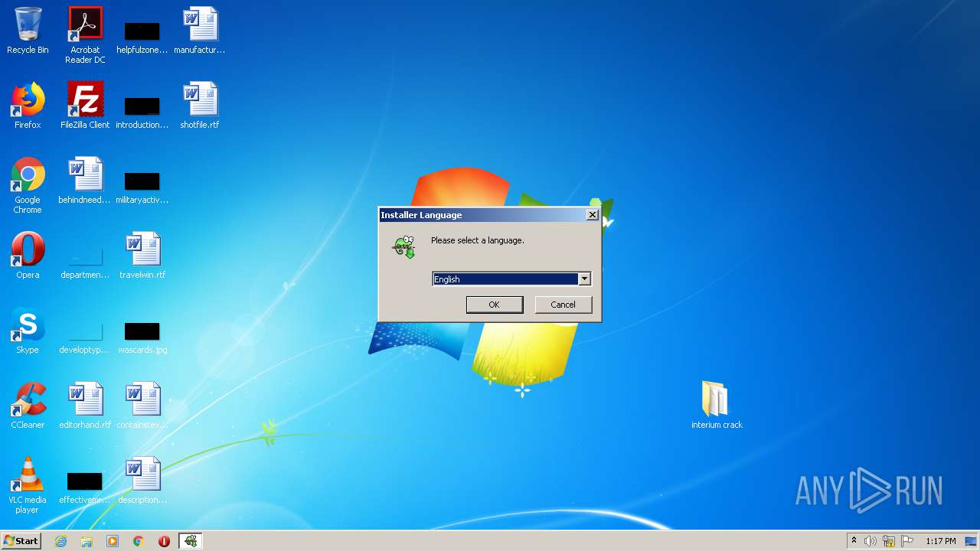Viewport: 980px width, 551px height.
Task: Open Google Chrome desktop shortcut
Action: point(28,185)
